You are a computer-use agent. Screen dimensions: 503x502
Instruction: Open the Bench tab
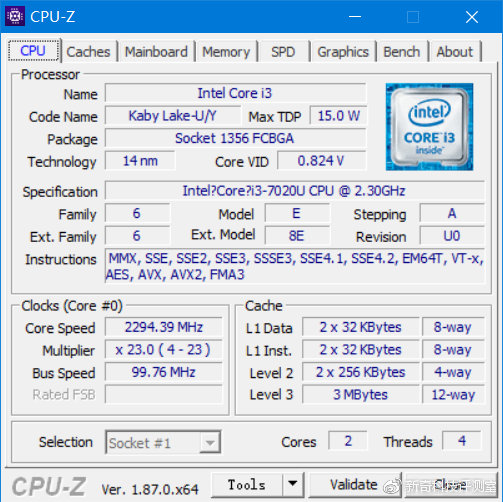click(402, 52)
